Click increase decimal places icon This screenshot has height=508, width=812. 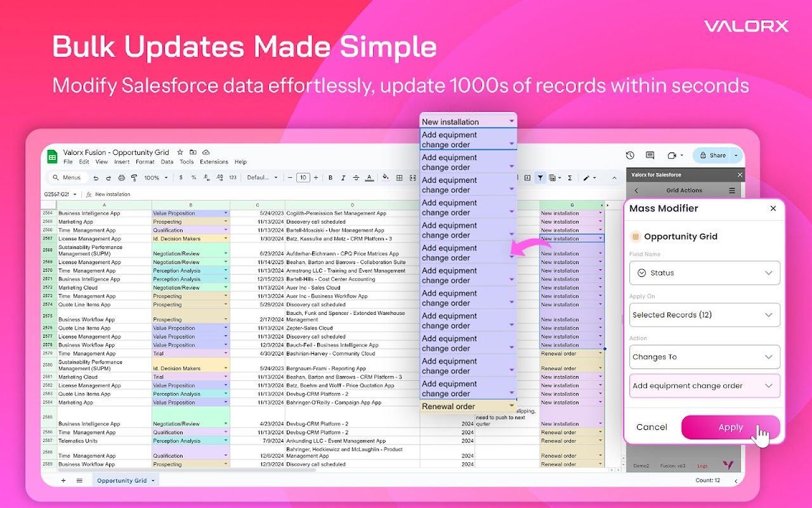tap(219, 178)
